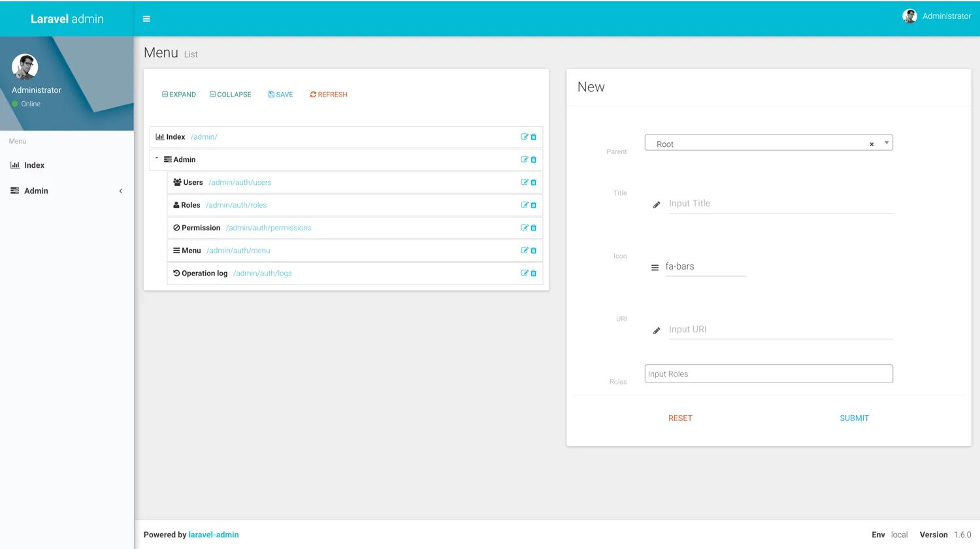
Task: Open the Administrator avatar in top bar
Action: (x=909, y=16)
